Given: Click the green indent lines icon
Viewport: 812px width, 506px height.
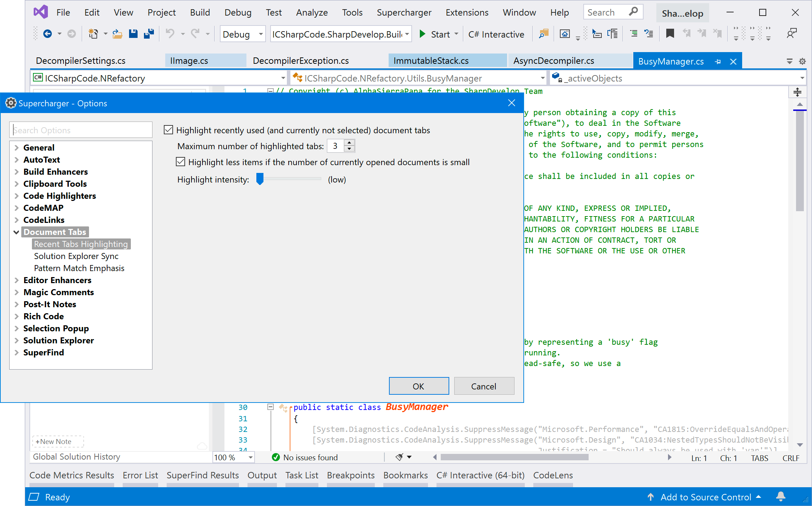Looking at the screenshot, I should 634,34.
